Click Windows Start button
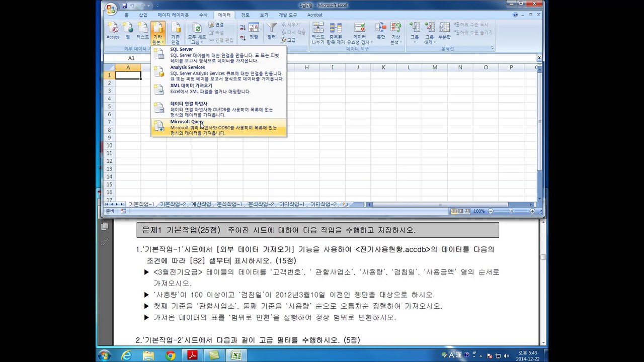The height and width of the screenshot is (362, 644). click(104, 355)
